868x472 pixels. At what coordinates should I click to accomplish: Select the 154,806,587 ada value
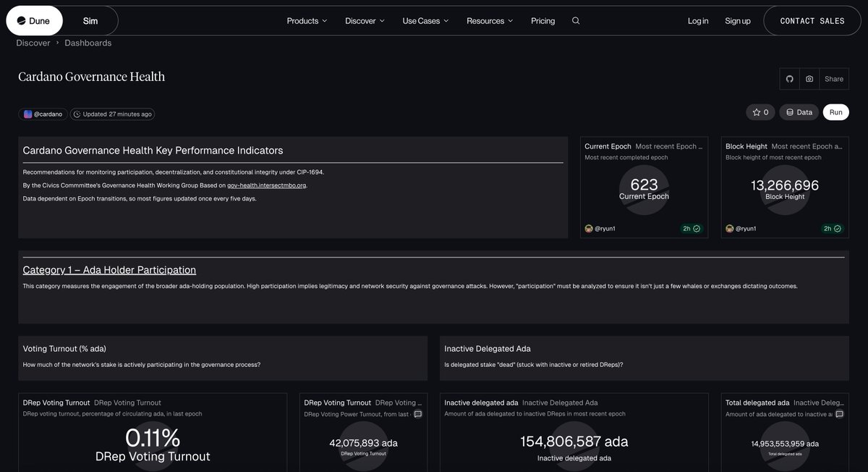click(x=574, y=442)
